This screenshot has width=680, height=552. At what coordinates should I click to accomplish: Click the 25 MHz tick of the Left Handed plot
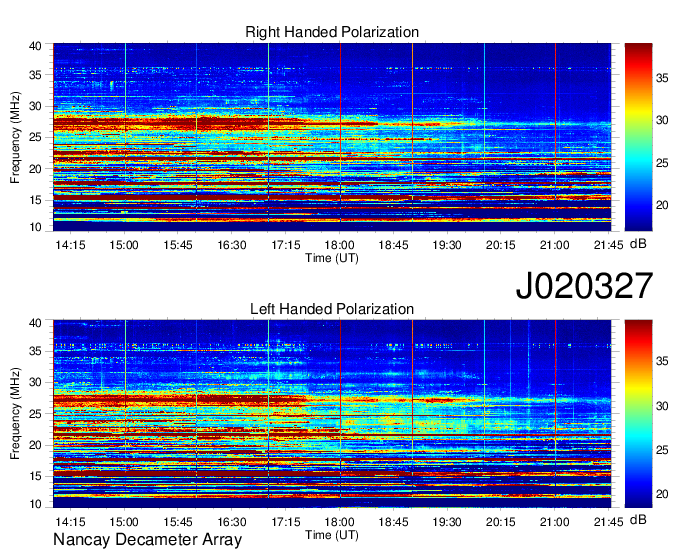pyautogui.click(x=36, y=414)
